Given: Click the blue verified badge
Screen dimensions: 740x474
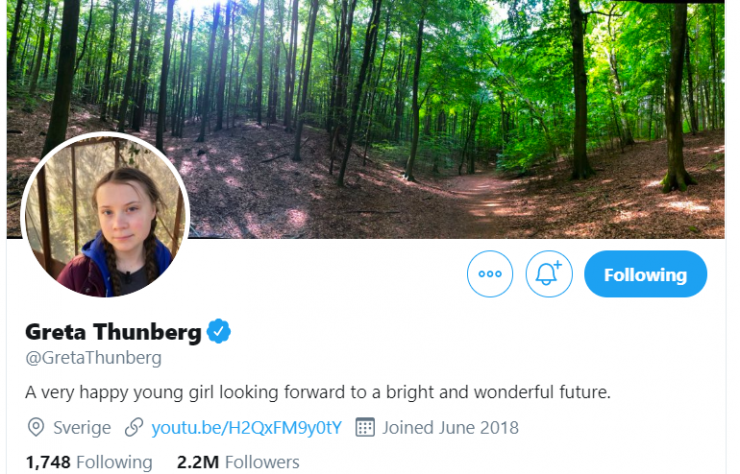Looking at the screenshot, I should [219, 332].
